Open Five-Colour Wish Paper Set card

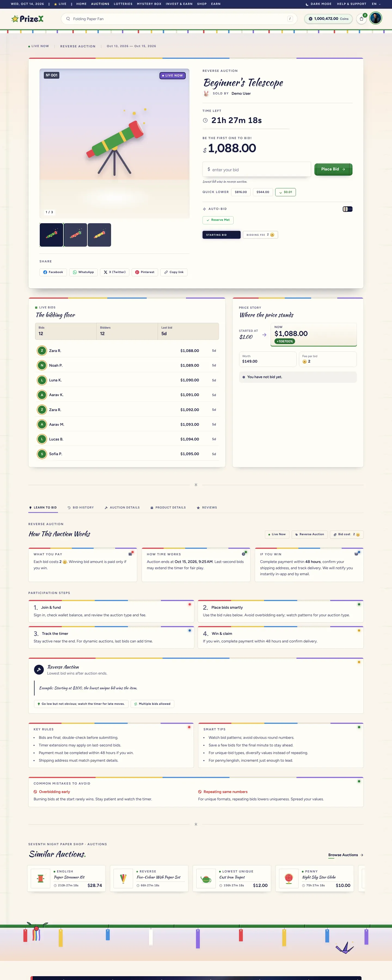[x=149, y=878]
